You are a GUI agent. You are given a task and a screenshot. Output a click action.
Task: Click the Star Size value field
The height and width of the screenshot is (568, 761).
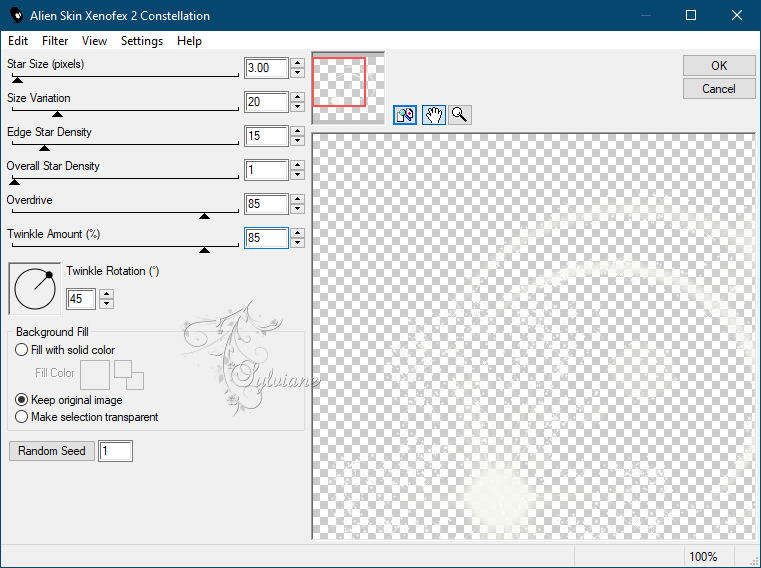[266, 68]
